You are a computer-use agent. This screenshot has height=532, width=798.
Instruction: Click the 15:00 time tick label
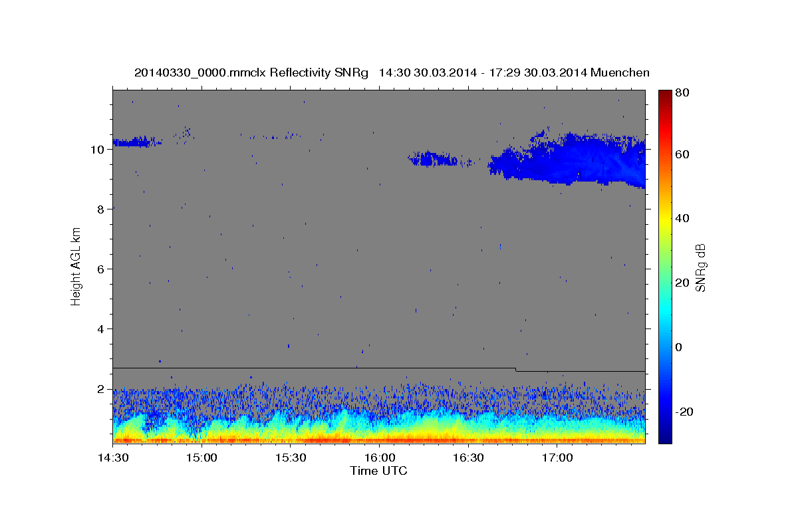[201, 458]
